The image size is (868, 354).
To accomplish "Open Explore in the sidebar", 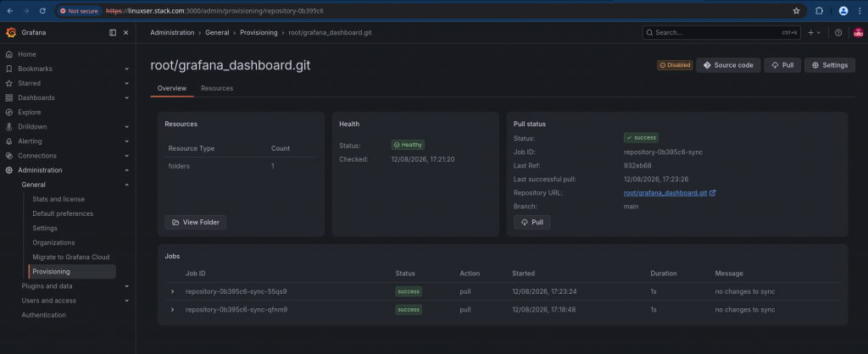I will [30, 112].
